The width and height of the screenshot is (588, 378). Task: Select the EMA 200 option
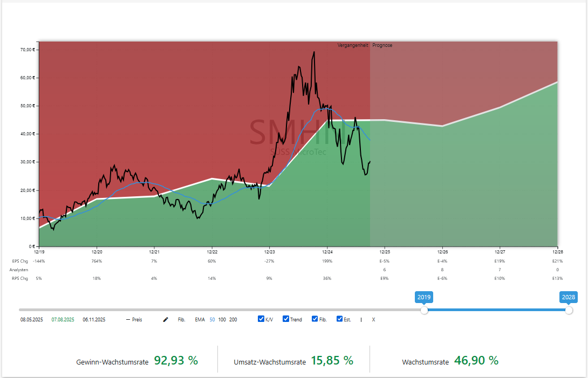tap(233, 320)
